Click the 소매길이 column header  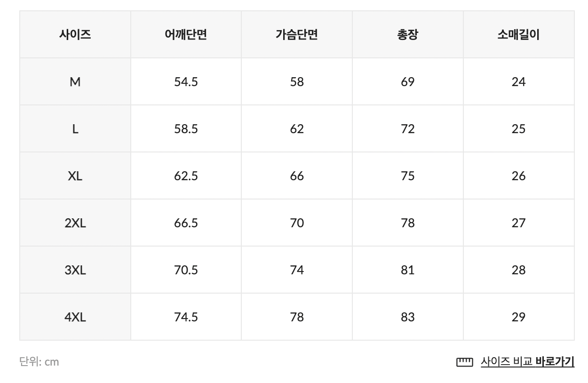(518, 35)
